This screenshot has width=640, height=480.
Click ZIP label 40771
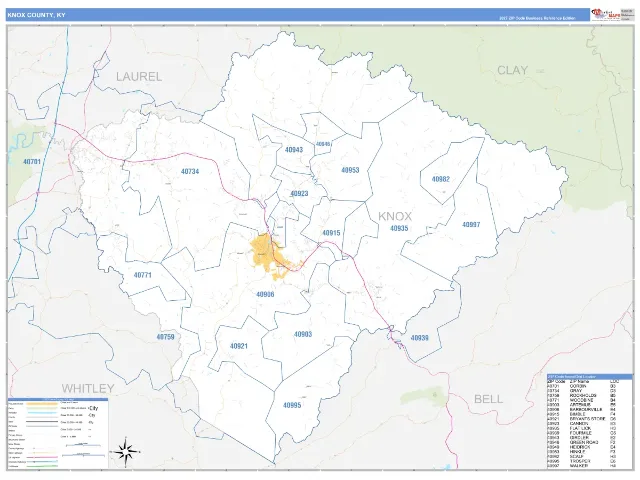point(142,275)
